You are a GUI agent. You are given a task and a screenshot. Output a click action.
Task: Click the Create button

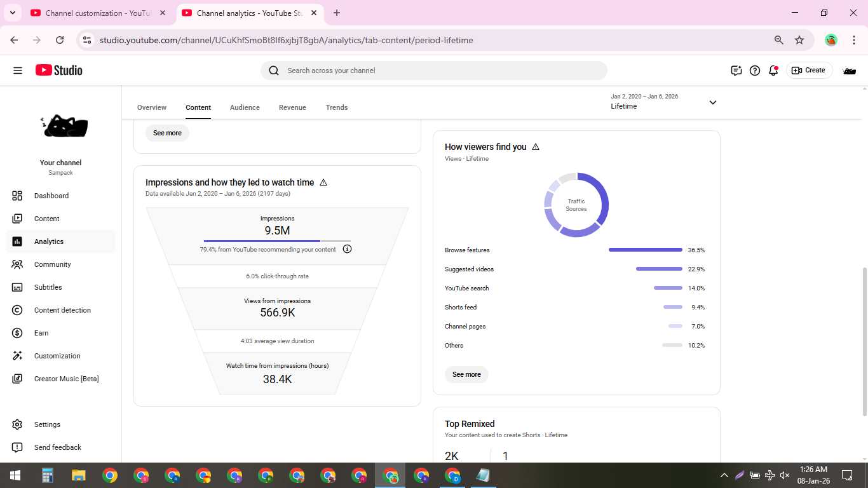[x=809, y=71]
